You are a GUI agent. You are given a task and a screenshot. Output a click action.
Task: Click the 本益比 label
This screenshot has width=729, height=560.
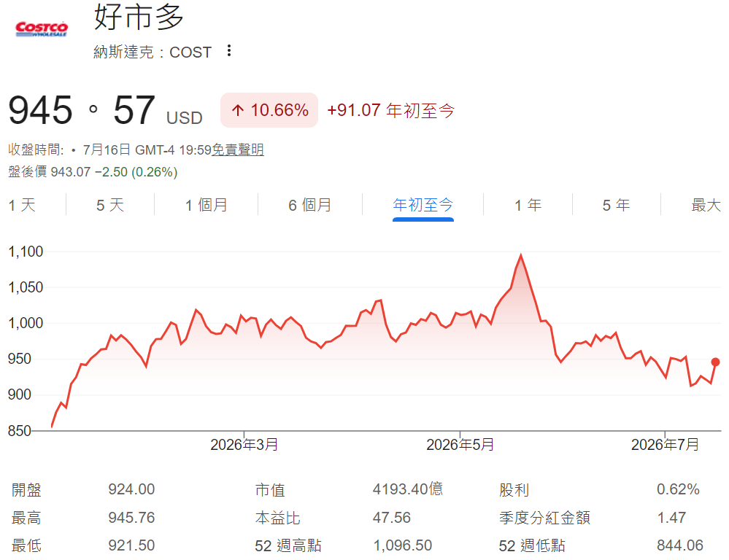[x=277, y=518]
